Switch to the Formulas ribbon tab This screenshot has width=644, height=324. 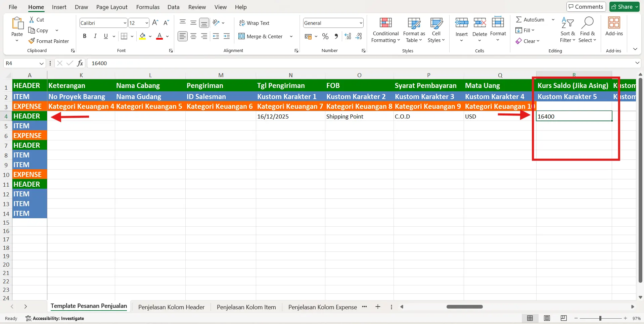pyautogui.click(x=148, y=7)
